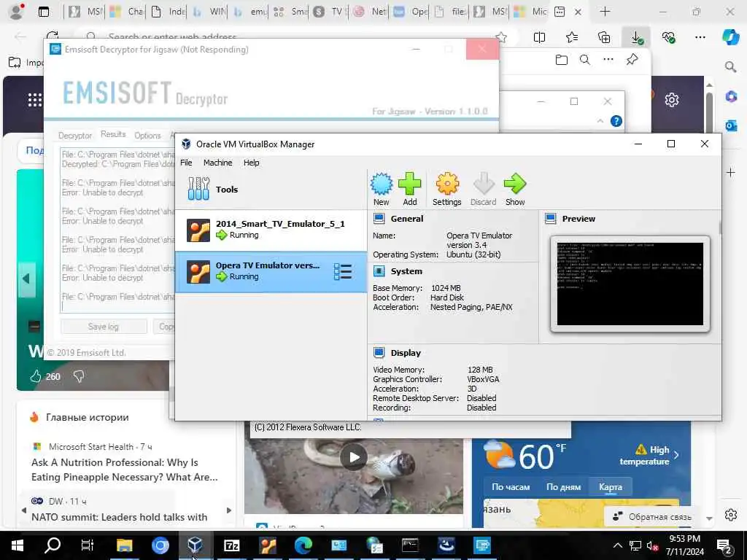
Task: Select the Карта weather tab
Action: [x=611, y=486]
